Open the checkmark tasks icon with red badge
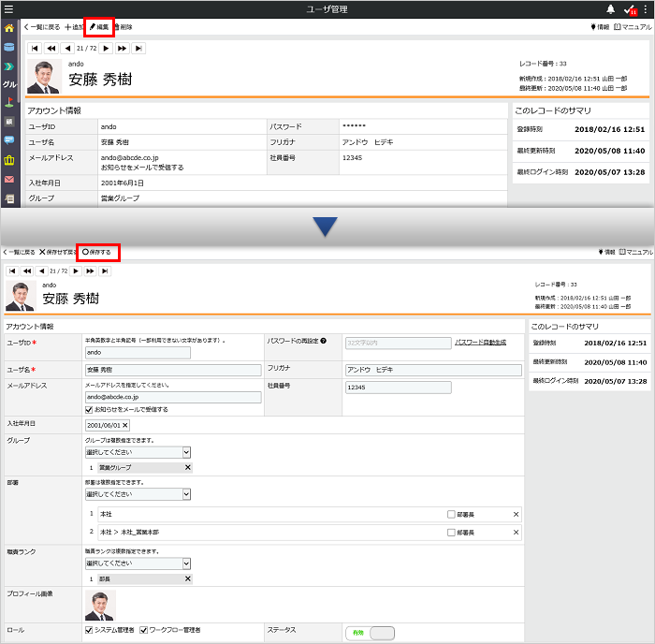655x644 pixels. 630,10
